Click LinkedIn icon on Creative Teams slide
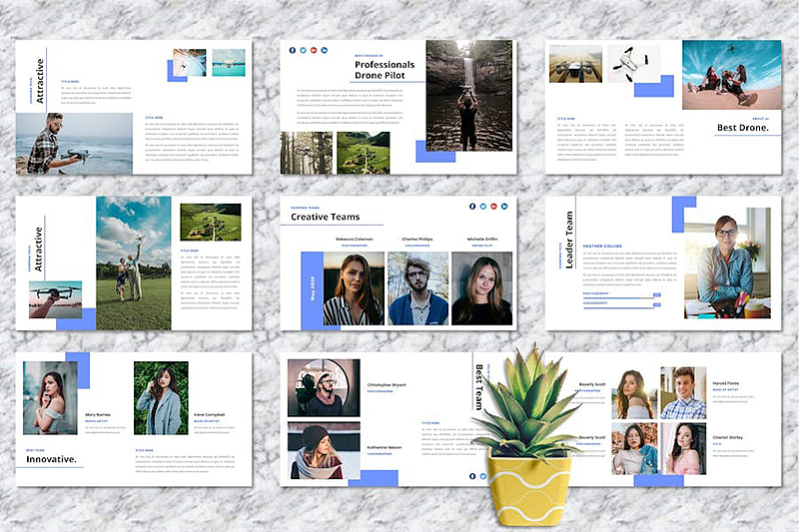Screen dimensions: 799x532 (504, 207)
